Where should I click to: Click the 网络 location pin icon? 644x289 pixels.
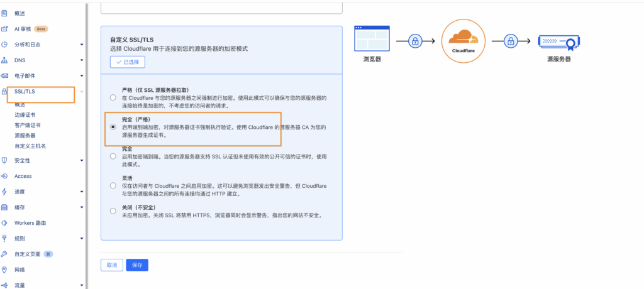tap(4, 270)
